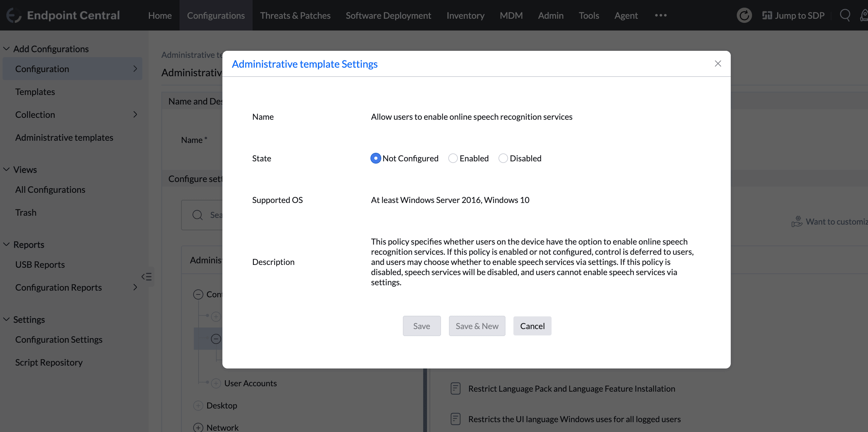Open the search icon in the top bar
The height and width of the screenshot is (432, 868).
coord(845,15)
